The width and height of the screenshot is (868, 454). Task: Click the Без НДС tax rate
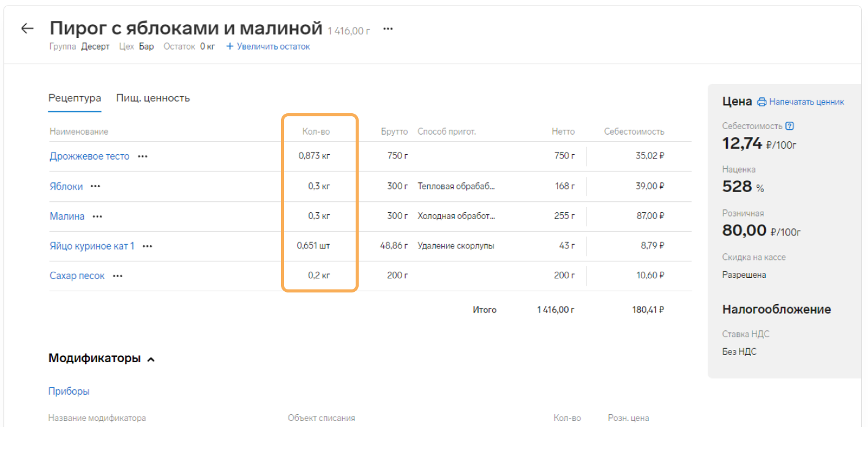click(739, 352)
